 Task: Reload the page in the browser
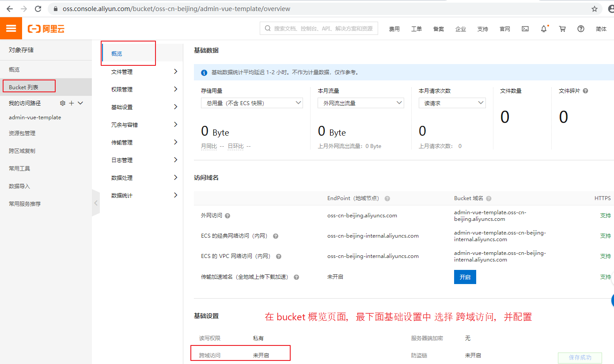click(38, 9)
